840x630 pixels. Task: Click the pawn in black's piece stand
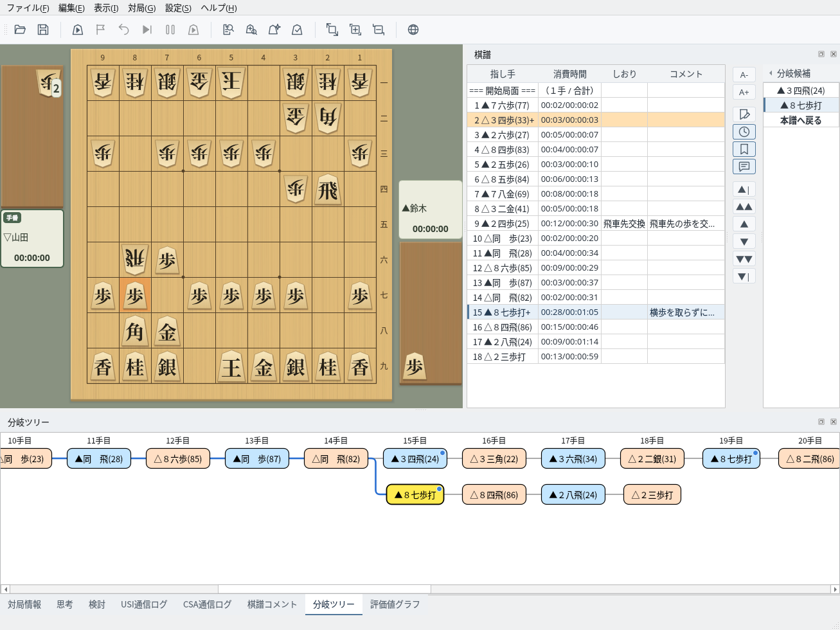click(415, 367)
